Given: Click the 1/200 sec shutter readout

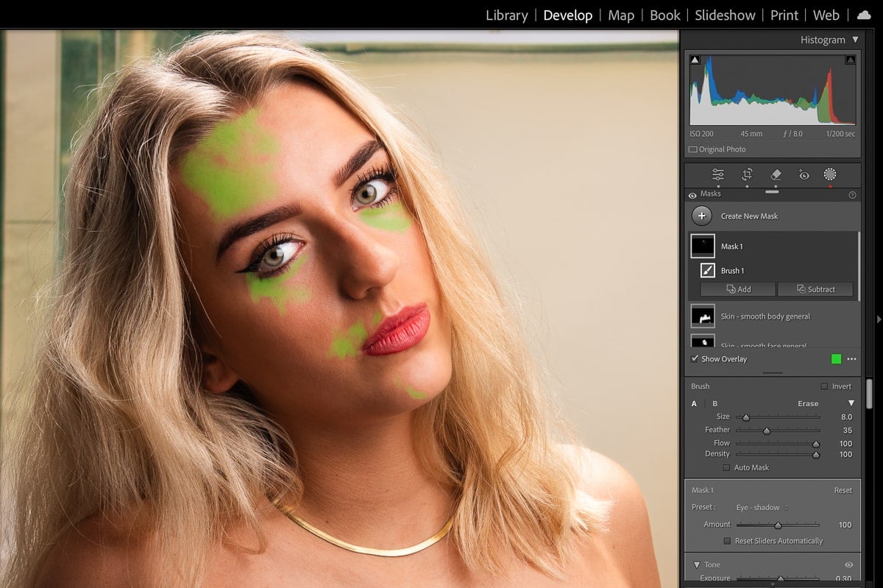Looking at the screenshot, I should pos(840,134).
